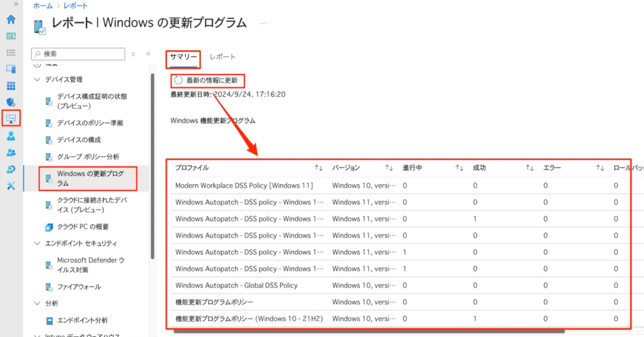This screenshot has height=337, width=644.
Task: Click the ホーム breadcrumb link
Action: point(43,6)
